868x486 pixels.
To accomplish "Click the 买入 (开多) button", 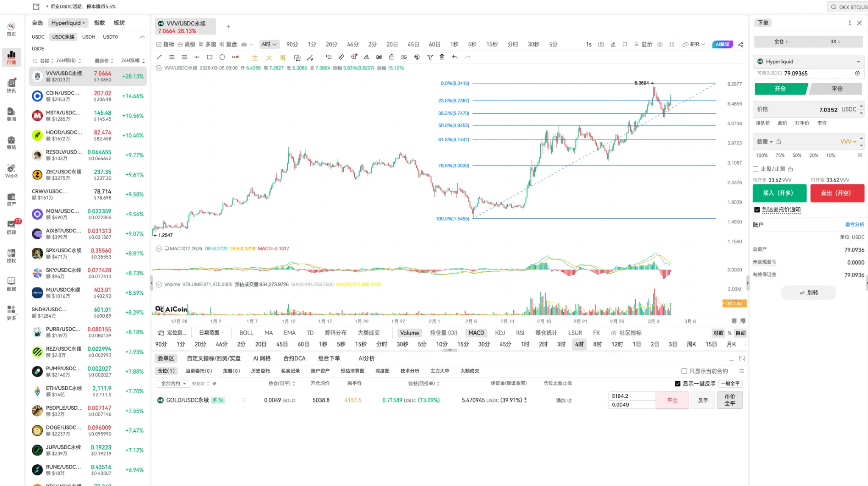I will pos(779,193).
